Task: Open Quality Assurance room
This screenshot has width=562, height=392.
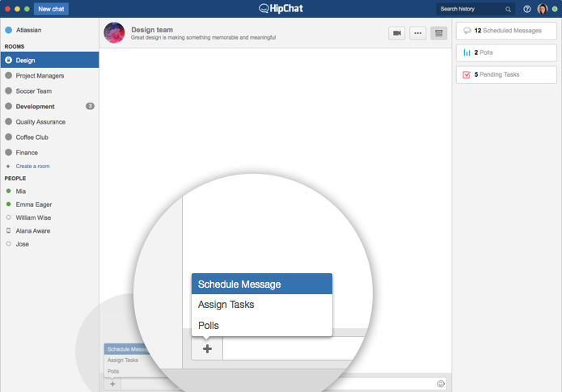Action: pyautogui.click(x=49, y=122)
